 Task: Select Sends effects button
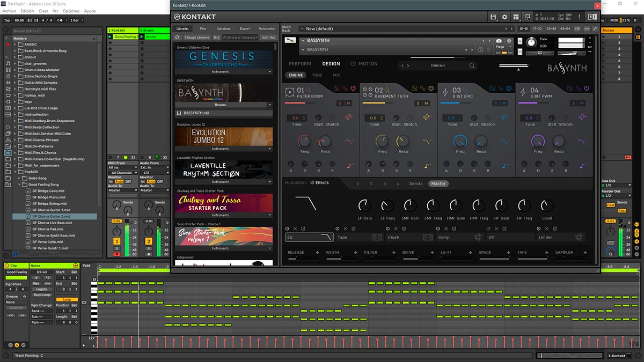(x=416, y=183)
